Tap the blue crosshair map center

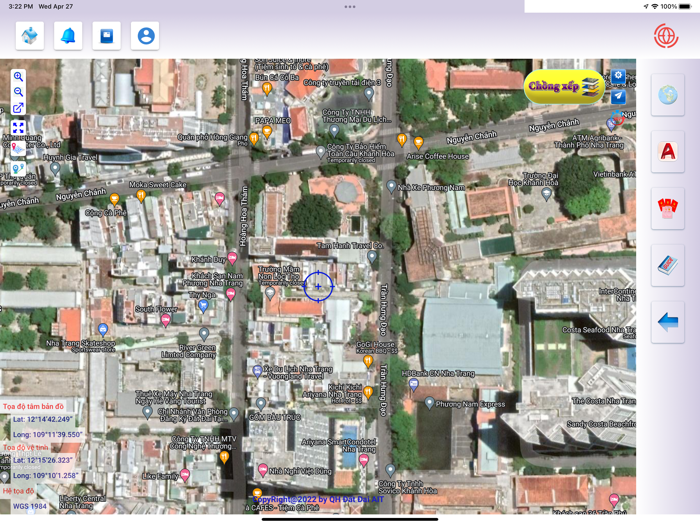(x=318, y=286)
